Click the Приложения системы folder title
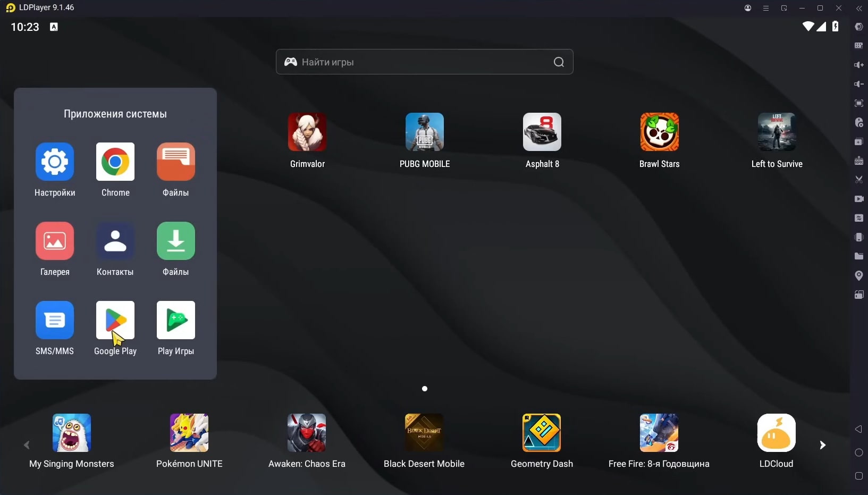The width and height of the screenshot is (868, 495). (x=115, y=114)
